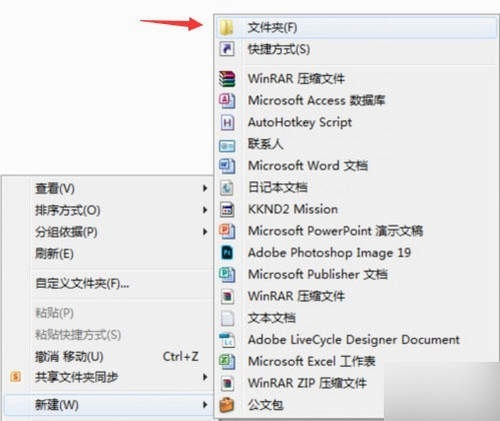Click the stacked books icon beside WinRAR 压缩文件
Screen dimensions: 500x421
tap(227, 79)
